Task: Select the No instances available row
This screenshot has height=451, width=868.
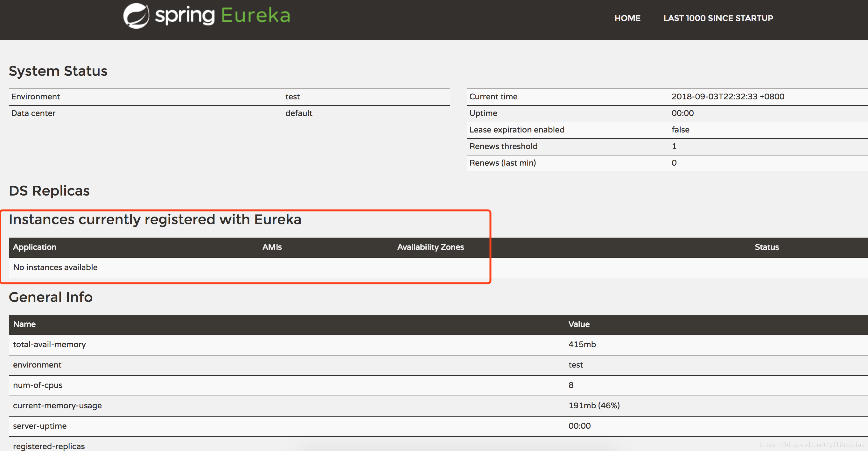Action: tap(438, 268)
